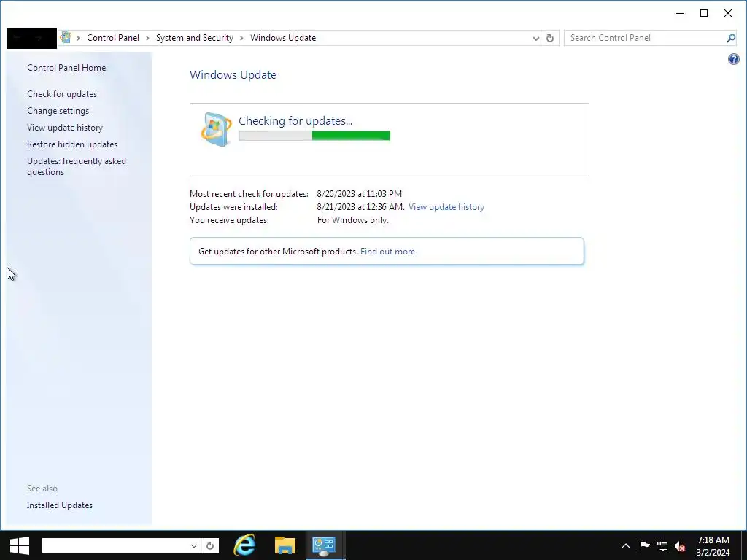Viewport: 747px width, 560px height.
Task: Open the Help question mark icon
Action: (x=734, y=59)
